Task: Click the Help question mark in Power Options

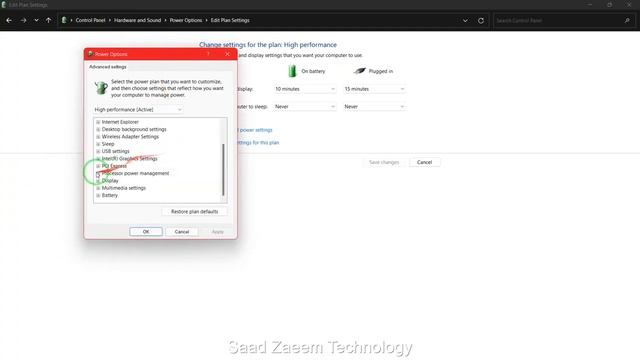Action: 208,54
